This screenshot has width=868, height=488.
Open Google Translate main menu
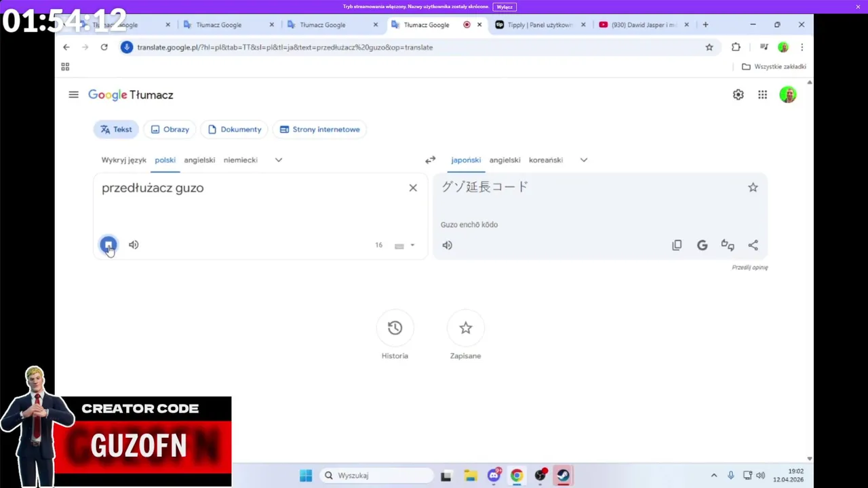[x=73, y=95]
